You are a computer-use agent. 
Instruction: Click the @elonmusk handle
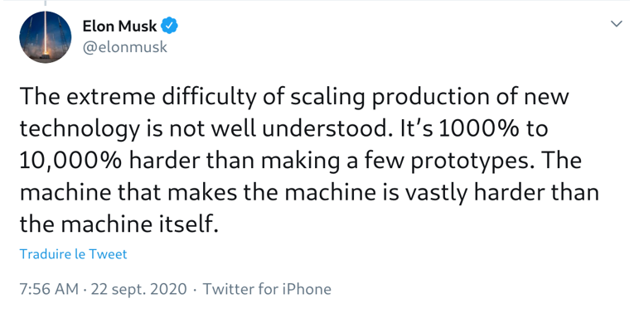[x=125, y=47]
